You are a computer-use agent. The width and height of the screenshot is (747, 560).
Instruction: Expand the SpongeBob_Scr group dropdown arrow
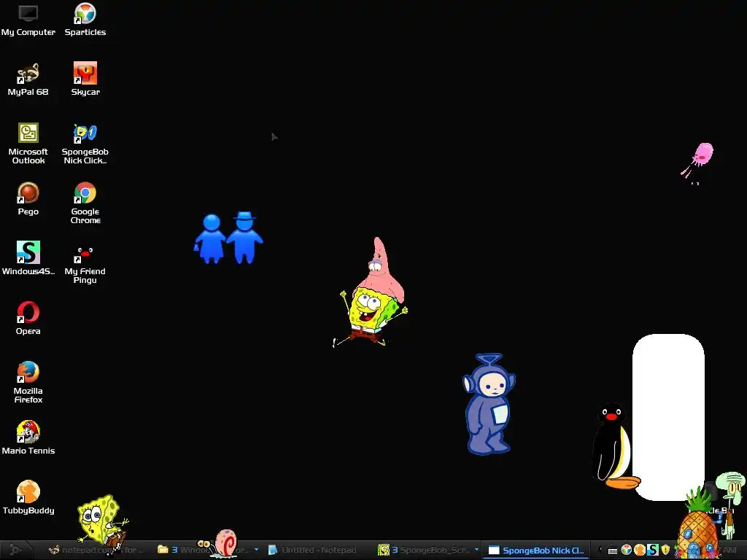coord(476,550)
